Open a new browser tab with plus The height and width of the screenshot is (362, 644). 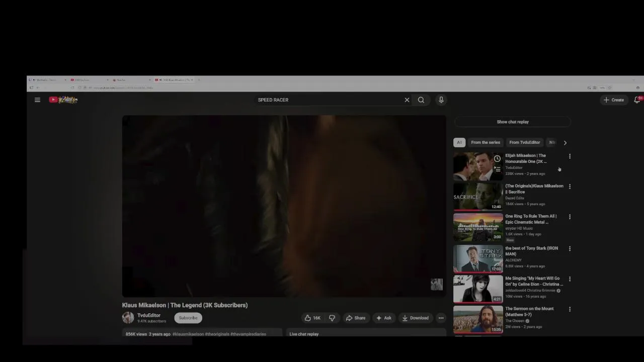coord(199,80)
